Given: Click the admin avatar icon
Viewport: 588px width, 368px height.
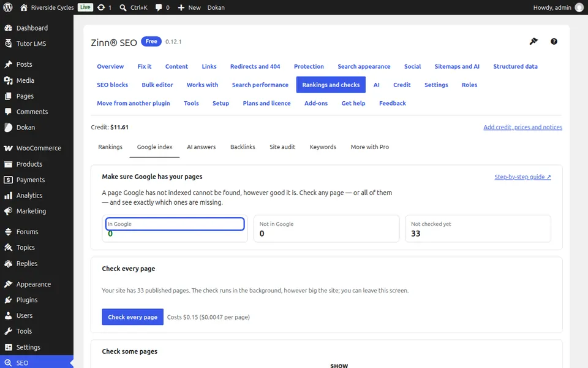Looking at the screenshot, I should coord(579,7).
